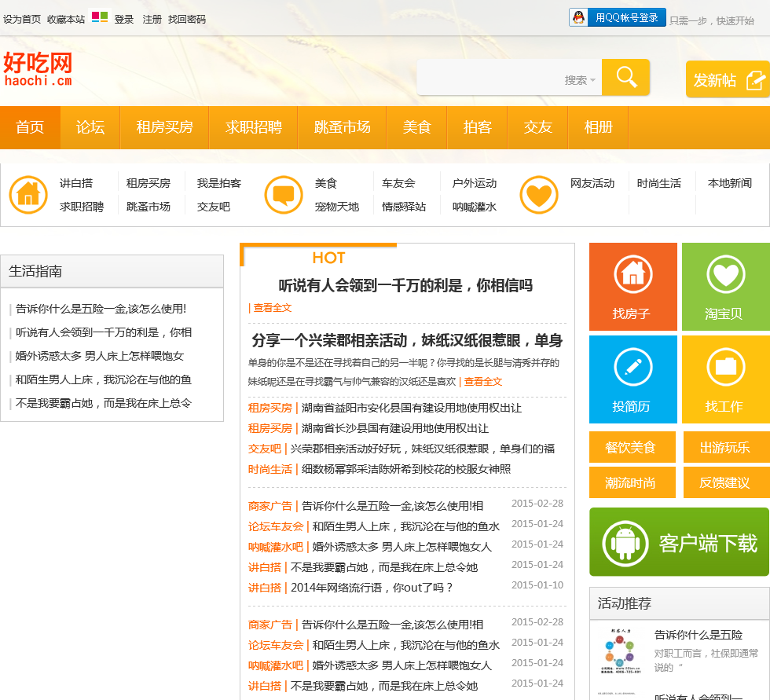The image size is (770, 700).
Task: Click the speech bubble category icon
Action: coord(284,195)
